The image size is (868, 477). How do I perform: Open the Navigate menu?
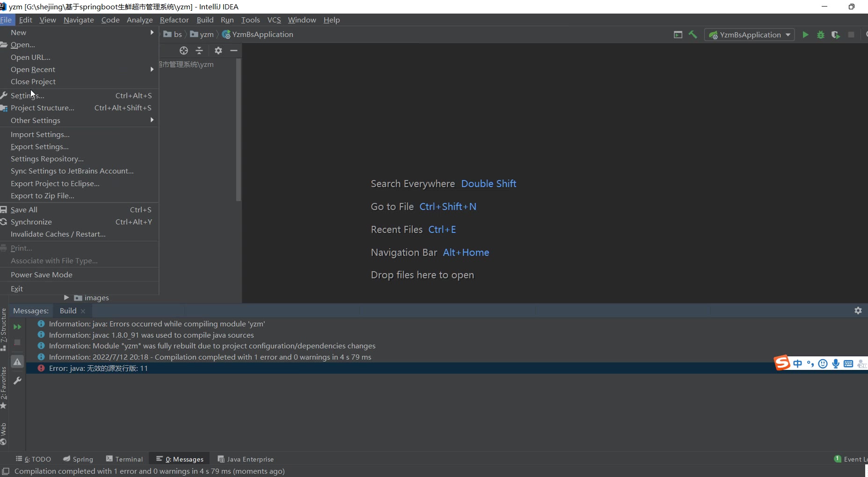(x=79, y=20)
